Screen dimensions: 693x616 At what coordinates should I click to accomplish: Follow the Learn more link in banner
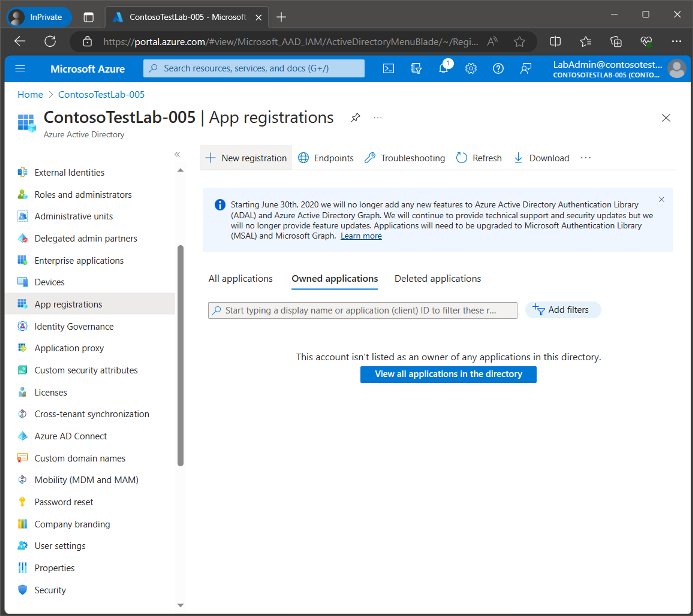click(361, 236)
